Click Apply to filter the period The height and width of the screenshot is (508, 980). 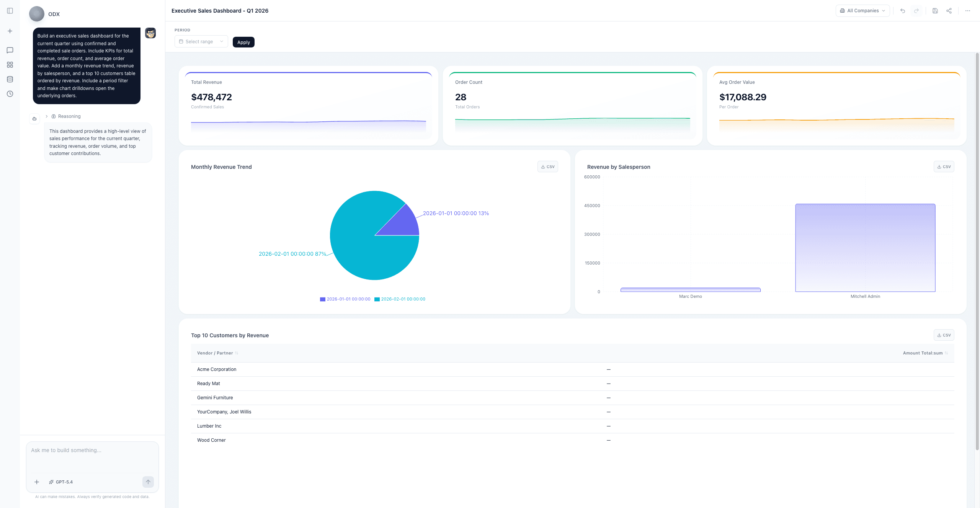[x=243, y=42]
